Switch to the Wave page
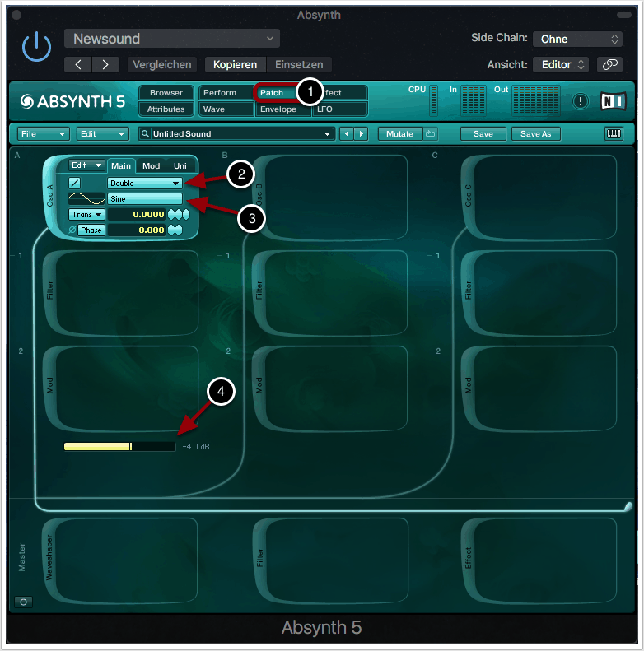The height and width of the screenshot is (651, 644). [x=226, y=109]
